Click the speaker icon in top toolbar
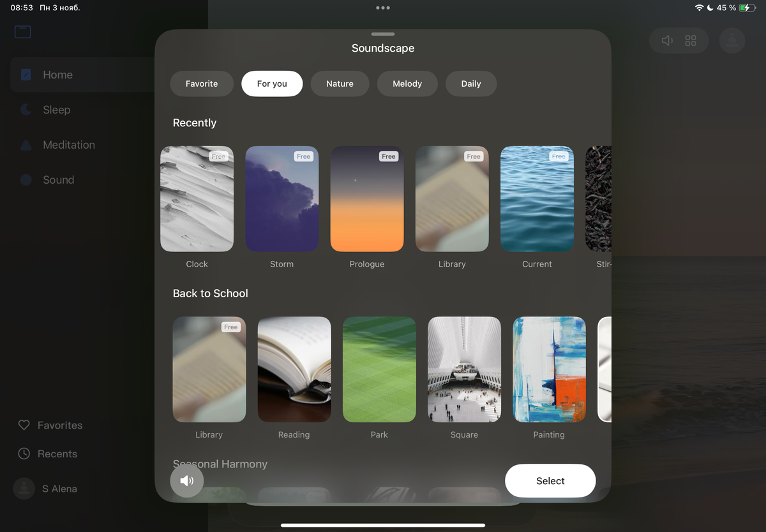This screenshot has width=766, height=532. (667, 41)
